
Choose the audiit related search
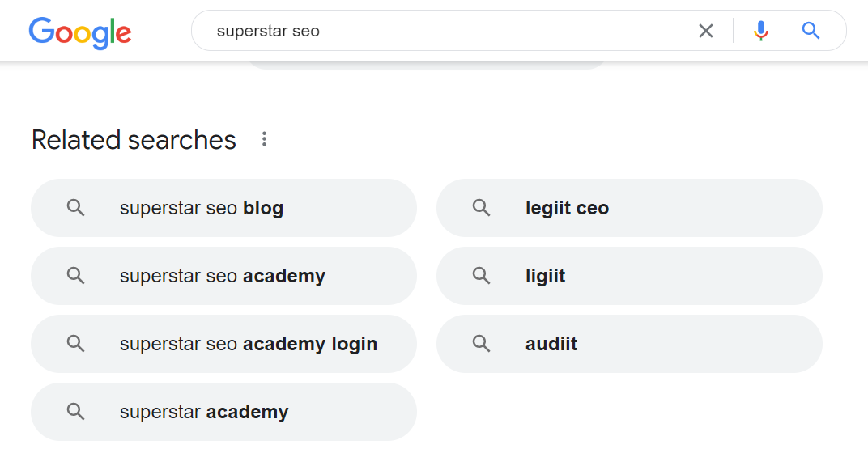pos(629,344)
